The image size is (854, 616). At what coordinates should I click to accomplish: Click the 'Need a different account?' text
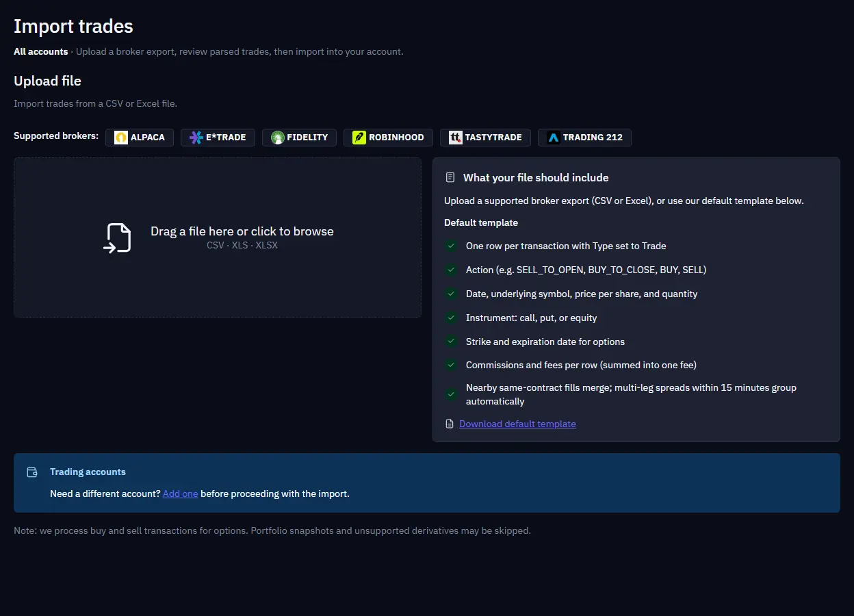[105, 493]
